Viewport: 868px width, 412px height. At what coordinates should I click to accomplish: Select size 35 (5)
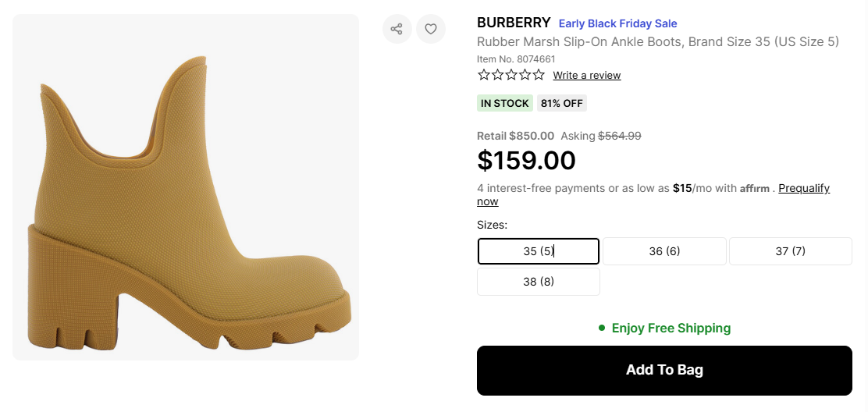click(538, 251)
